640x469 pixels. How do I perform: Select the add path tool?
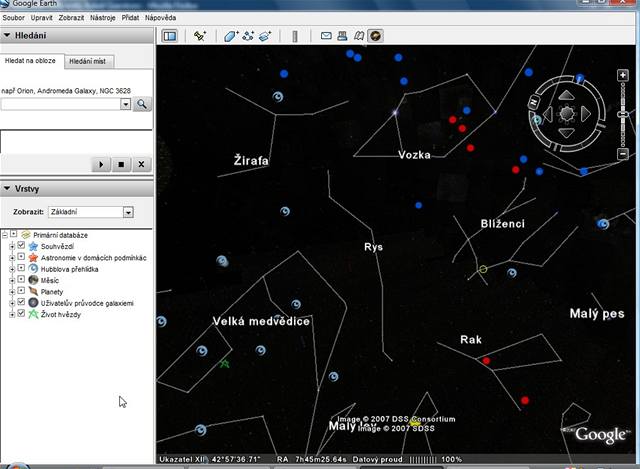pyautogui.click(x=248, y=36)
